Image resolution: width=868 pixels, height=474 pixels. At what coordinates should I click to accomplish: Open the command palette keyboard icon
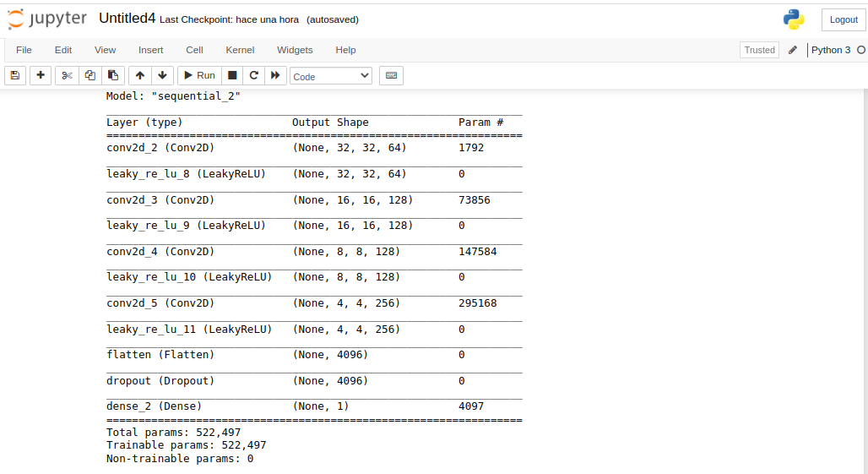click(391, 75)
